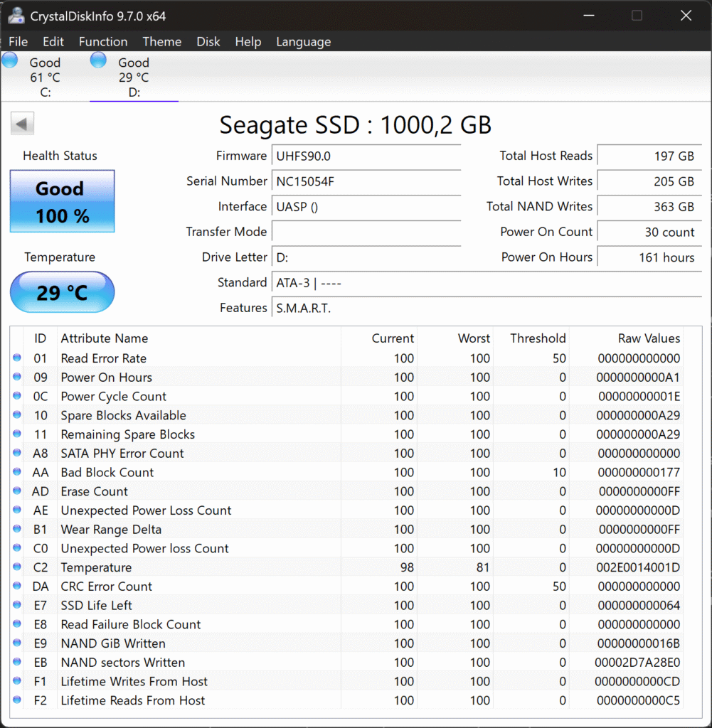Click the CrystalDiskInfo app icon in title bar
The width and height of the screenshot is (712, 728).
16,16
